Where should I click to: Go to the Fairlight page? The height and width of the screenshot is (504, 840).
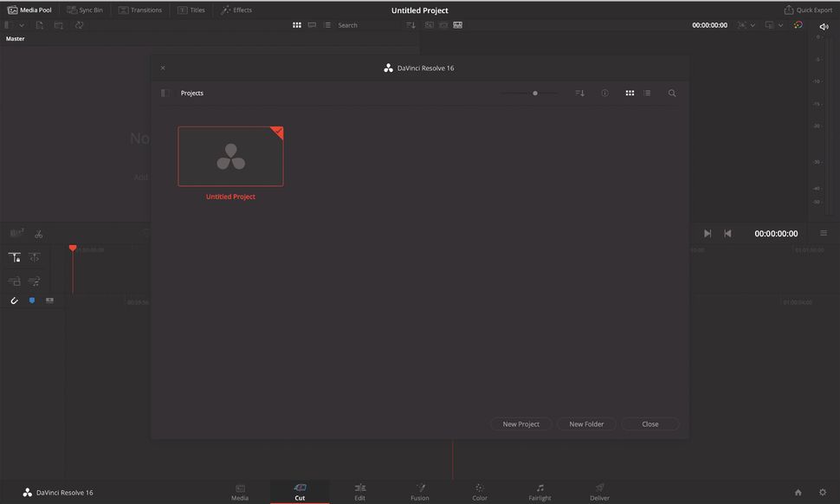(540, 492)
